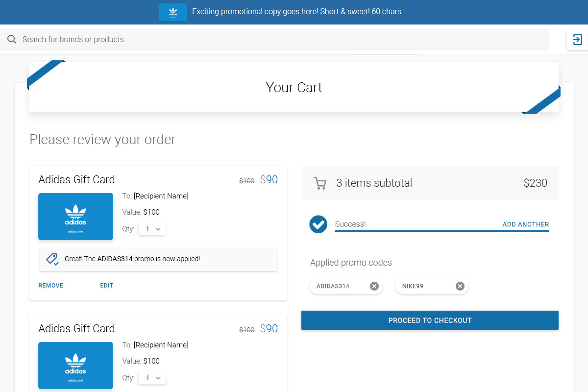Click REMOVE on first Adidas Gift Card
Image resolution: width=588 pixels, height=392 pixels.
51,285
